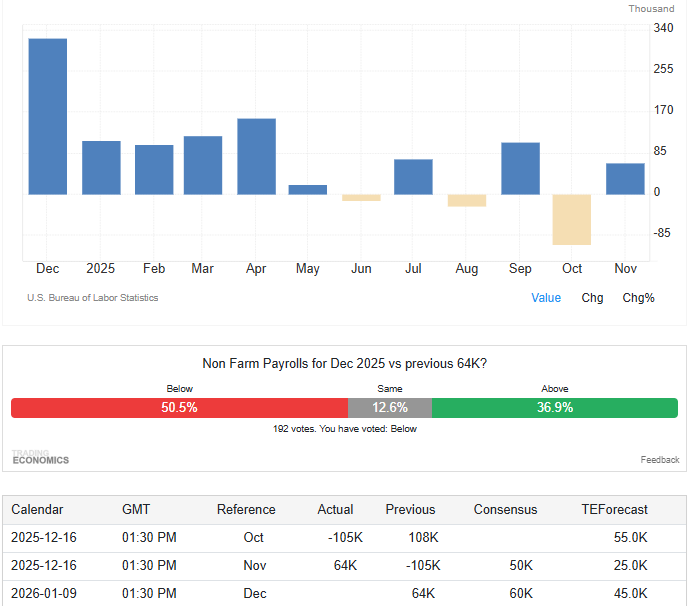Click the Calendar column header
The height and width of the screenshot is (606, 689).
coord(37,510)
